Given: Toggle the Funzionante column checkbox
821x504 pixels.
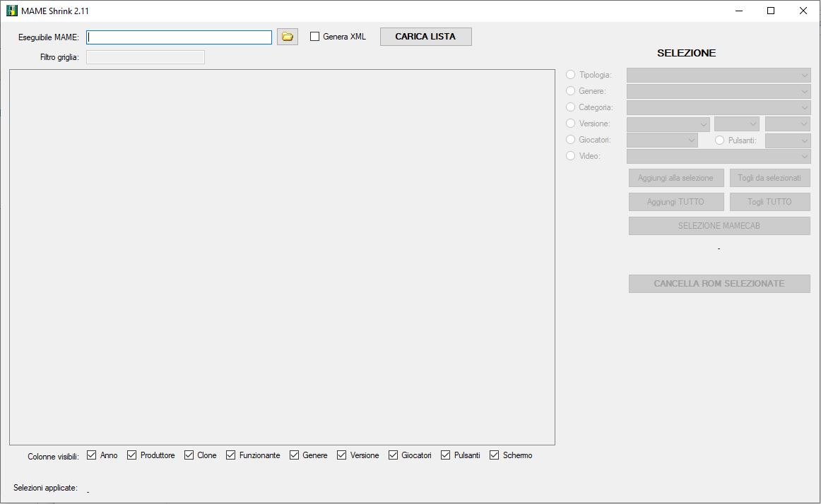Looking at the screenshot, I should [231, 455].
